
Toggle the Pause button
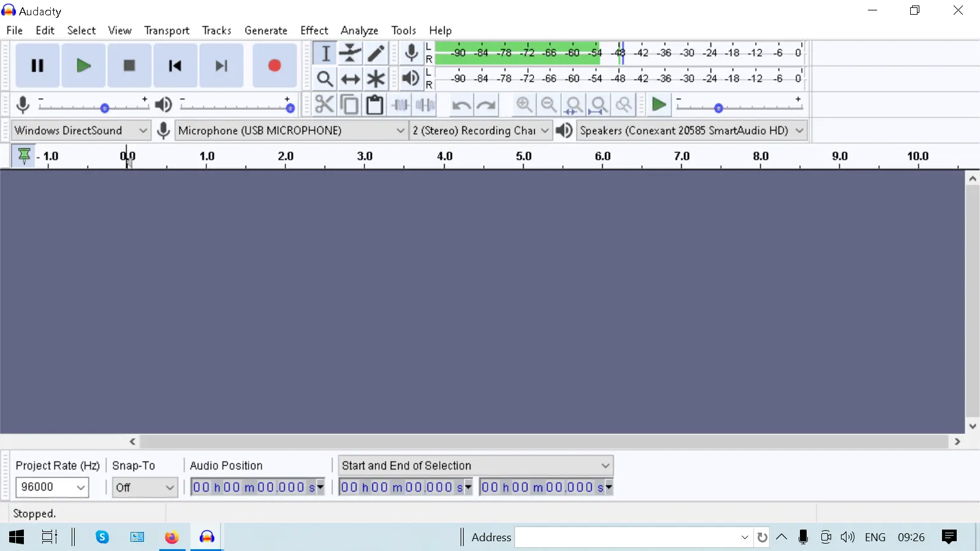click(x=37, y=66)
